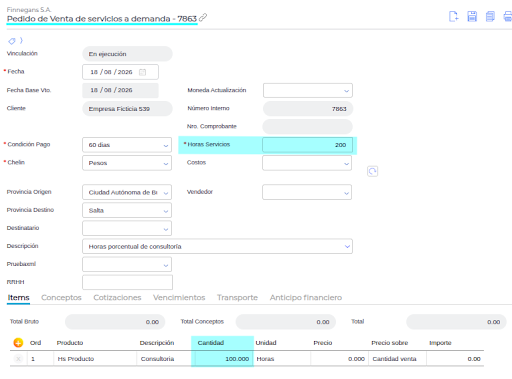Click the Hs Producto cell
This screenshot has width=512, height=379.
[x=95, y=359]
